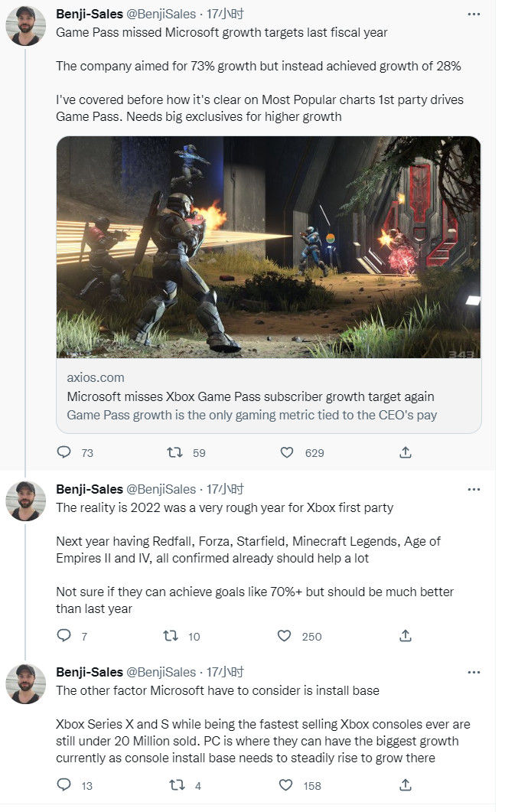
Task: Like the first tweet with 629 likes
Action: [x=286, y=452]
